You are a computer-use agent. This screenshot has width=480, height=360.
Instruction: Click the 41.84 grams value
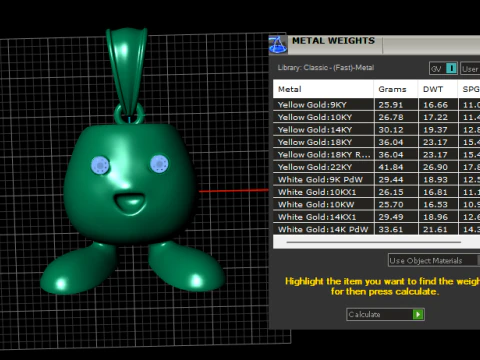click(391, 167)
